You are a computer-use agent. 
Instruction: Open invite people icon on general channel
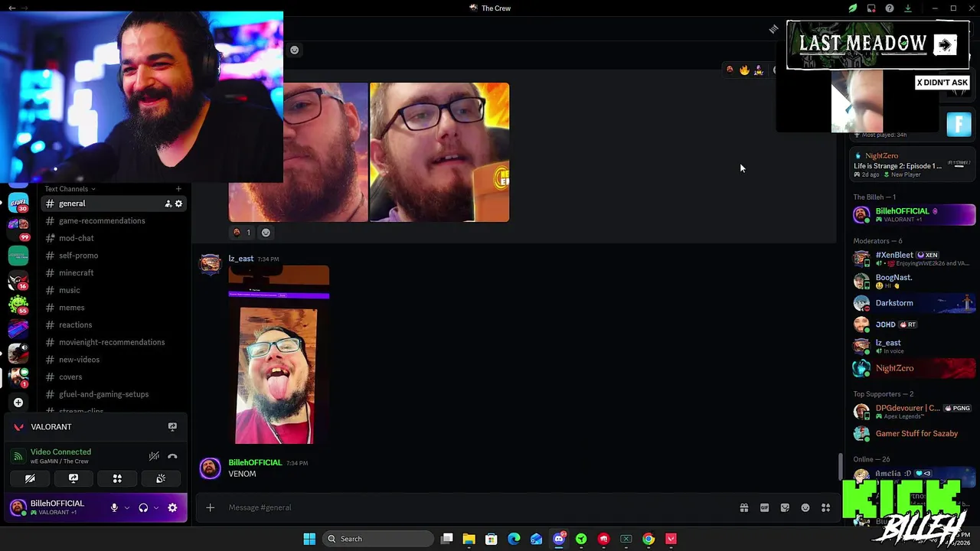coord(168,204)
